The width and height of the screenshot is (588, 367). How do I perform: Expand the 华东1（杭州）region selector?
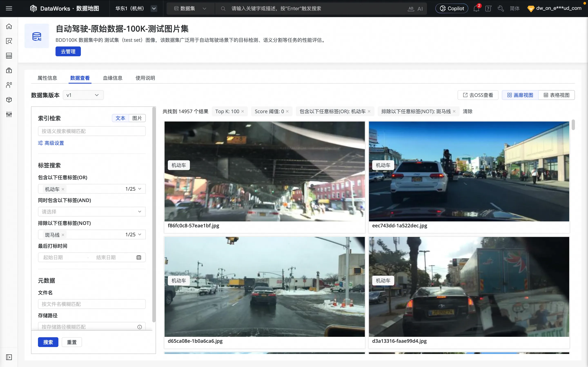[154, 9]
